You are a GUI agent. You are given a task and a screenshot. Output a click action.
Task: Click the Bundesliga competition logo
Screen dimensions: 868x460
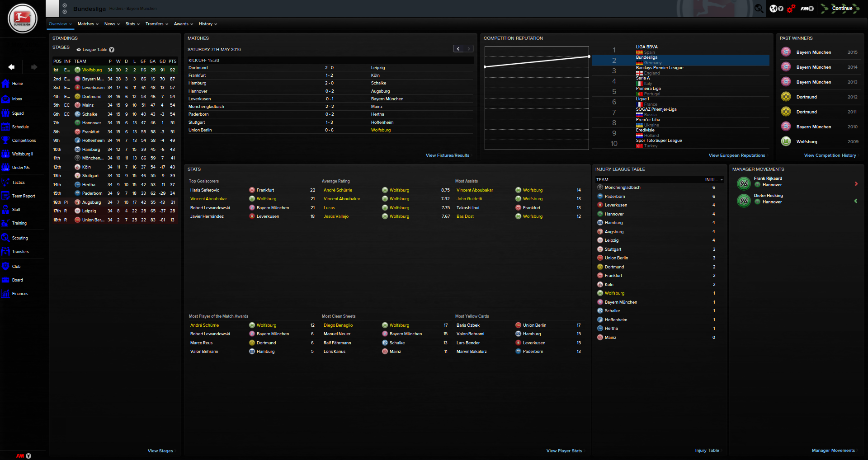point(23,19)
